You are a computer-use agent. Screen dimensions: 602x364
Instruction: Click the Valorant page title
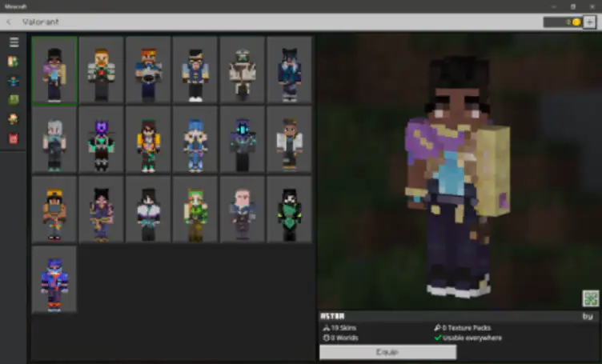[40, 22]
